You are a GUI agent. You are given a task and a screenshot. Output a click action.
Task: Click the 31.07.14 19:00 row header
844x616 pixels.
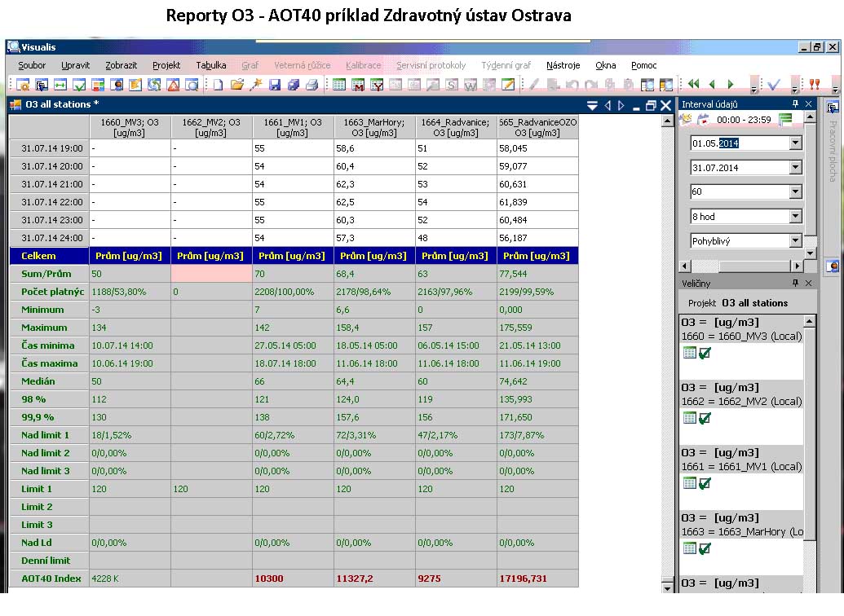click(49, 148)
